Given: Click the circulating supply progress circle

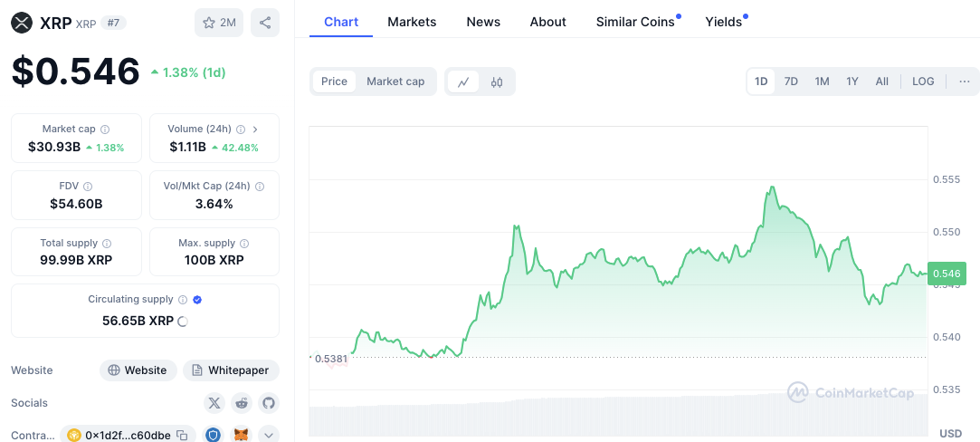Looking at the screenshot, I should pos(183,322).
